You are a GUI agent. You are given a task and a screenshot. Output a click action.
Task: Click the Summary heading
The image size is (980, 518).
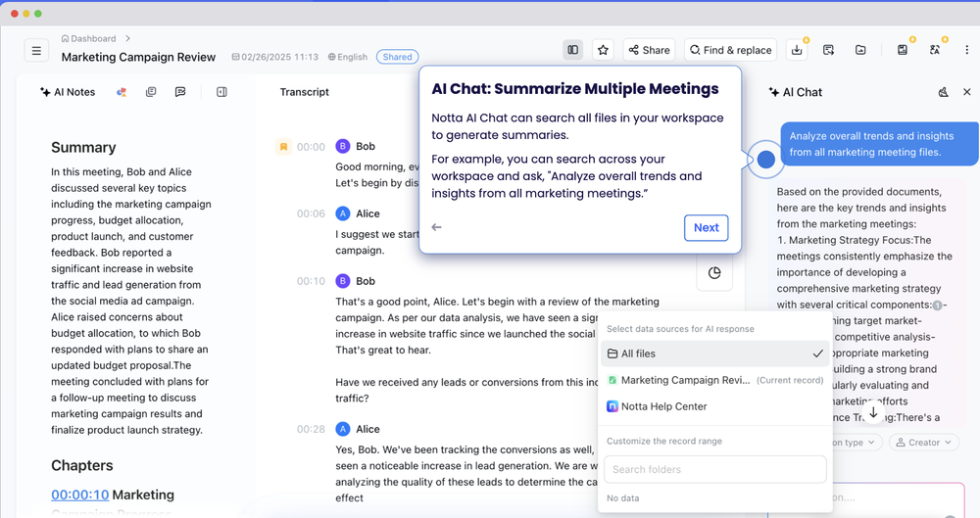(83, 148)
